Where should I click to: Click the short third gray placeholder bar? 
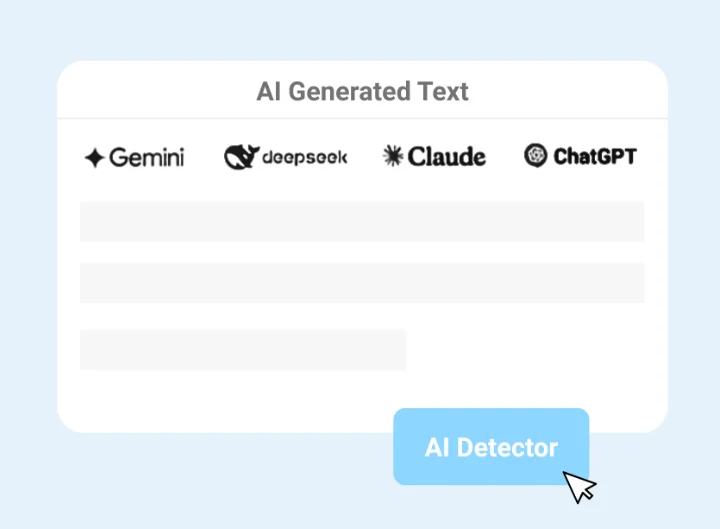click(x=243, y=349)
